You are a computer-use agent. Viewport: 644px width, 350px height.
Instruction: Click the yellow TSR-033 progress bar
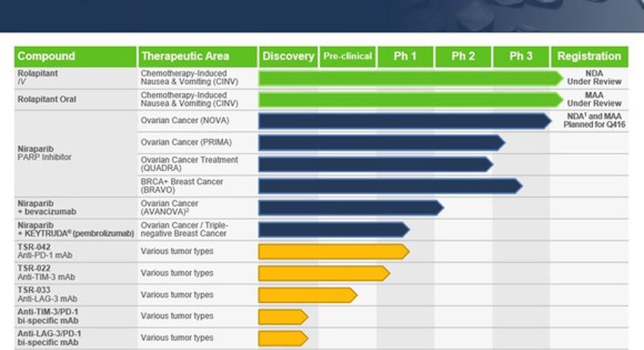308,295
